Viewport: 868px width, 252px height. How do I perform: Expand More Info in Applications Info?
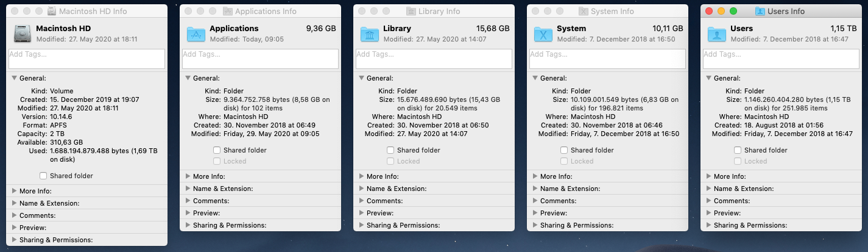point(188,176)
